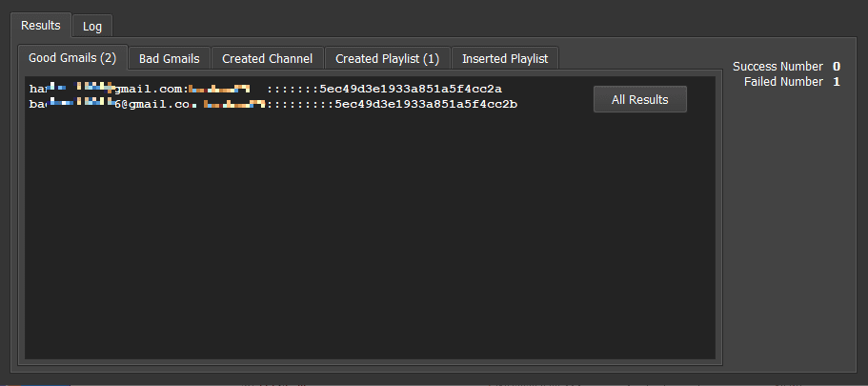This screenshot has height=386, width=868.
Task: View the Created Playlist (1) tab
Action: coord(387,59)
